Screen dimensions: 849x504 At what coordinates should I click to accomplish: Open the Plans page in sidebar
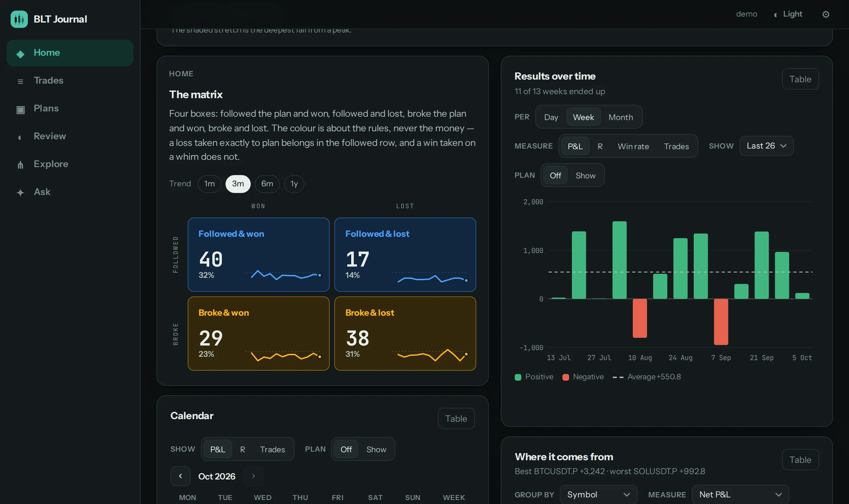(x=70, y=108)
